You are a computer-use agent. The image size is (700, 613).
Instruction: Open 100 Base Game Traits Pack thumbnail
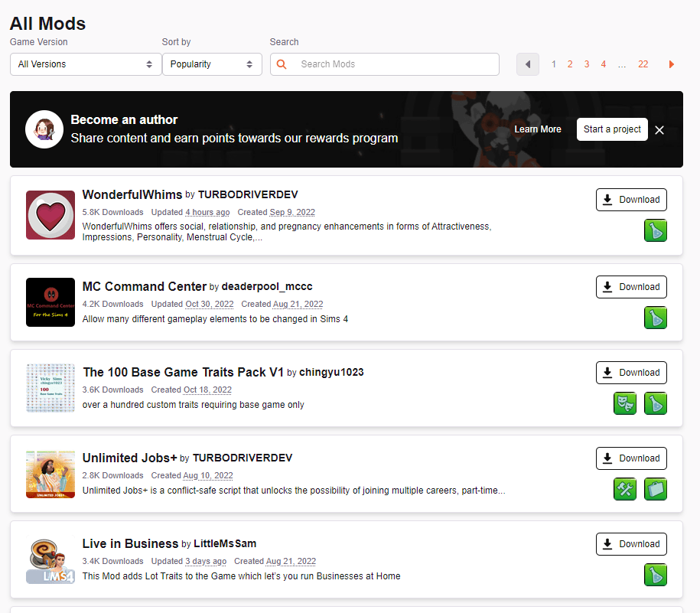coord(50,388)
